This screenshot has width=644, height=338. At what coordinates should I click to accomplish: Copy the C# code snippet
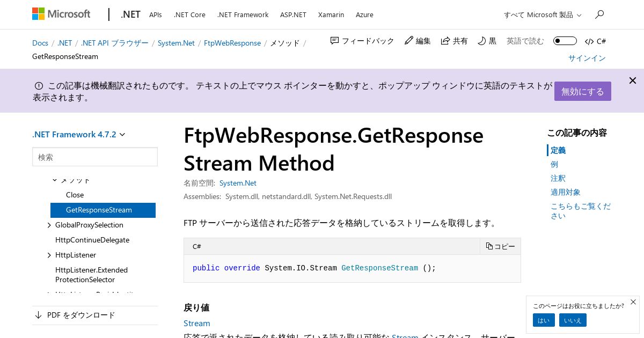pos(500,246)
